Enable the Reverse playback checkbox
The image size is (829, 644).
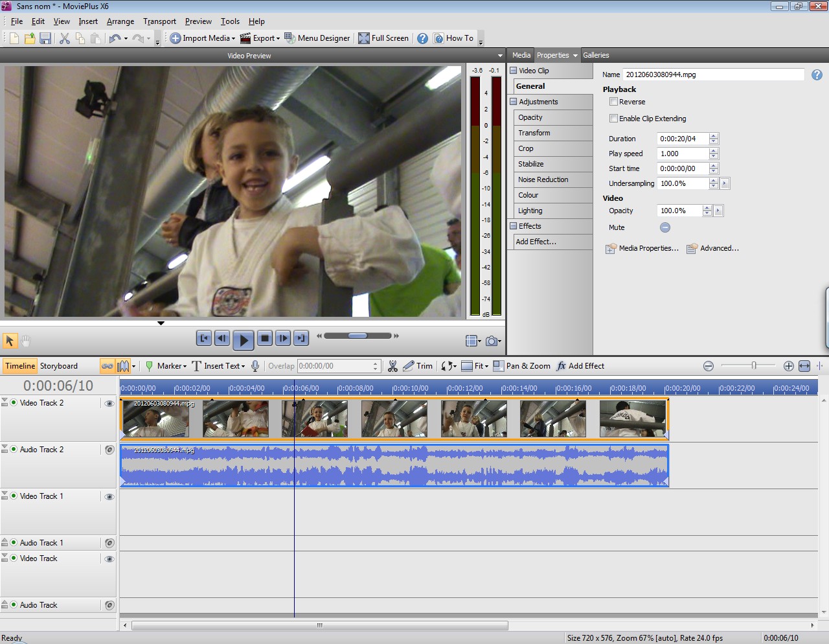click(613, 102)
